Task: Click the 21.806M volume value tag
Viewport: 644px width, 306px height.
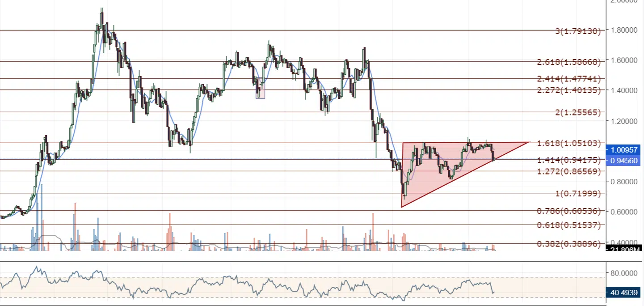Action: (623, 248)
